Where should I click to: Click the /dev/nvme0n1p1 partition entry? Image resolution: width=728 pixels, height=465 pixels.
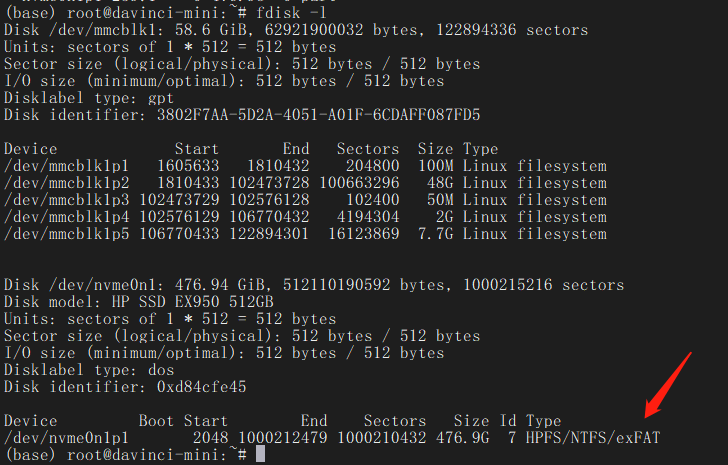68,438
